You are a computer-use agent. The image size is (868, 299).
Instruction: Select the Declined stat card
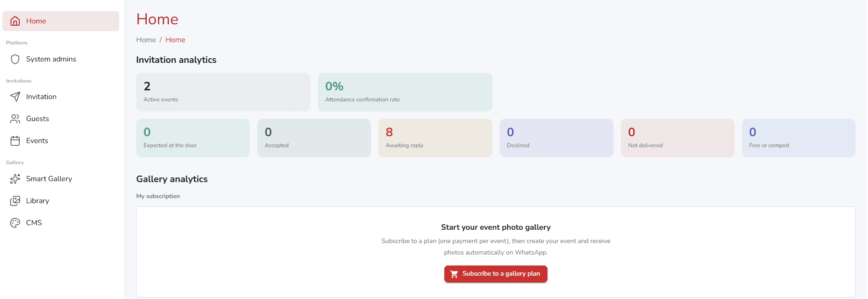557,138
